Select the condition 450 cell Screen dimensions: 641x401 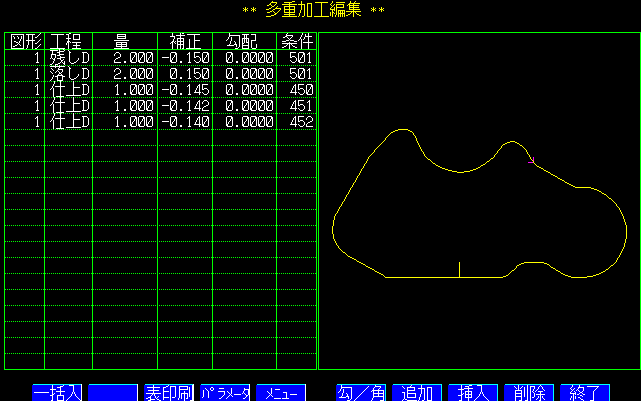(x=301, y=90)
